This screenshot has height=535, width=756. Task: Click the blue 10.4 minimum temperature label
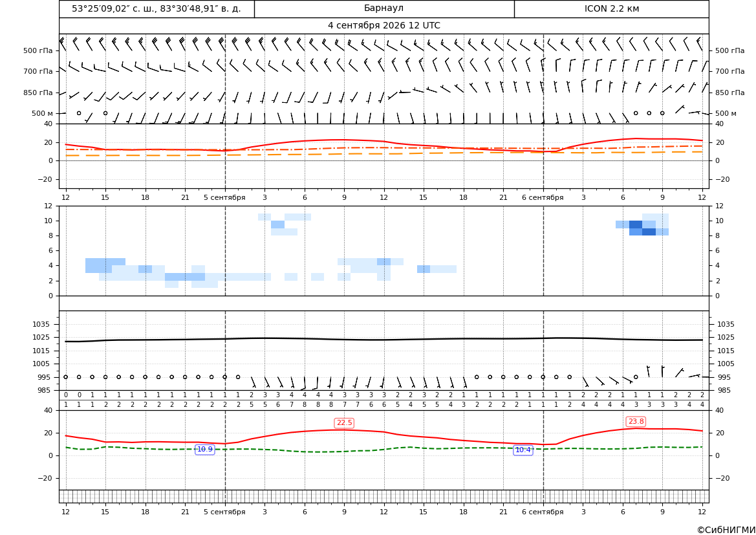click(523, 450)
